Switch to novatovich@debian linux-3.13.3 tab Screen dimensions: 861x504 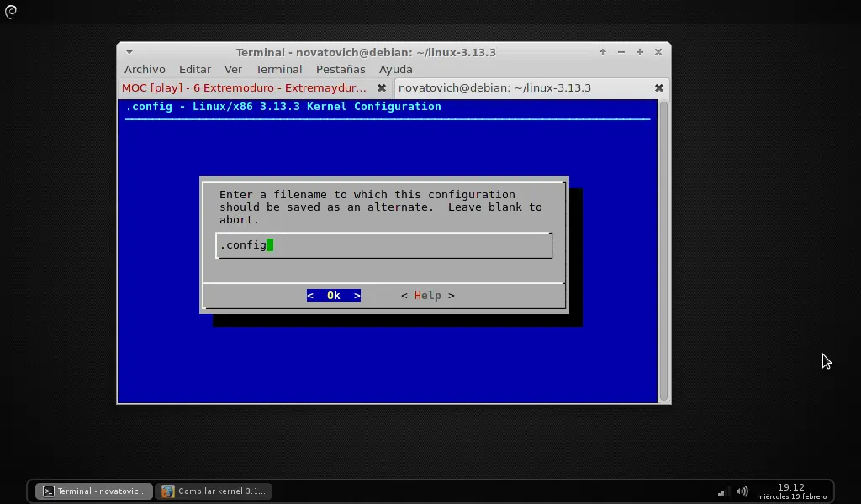point(494,87)
